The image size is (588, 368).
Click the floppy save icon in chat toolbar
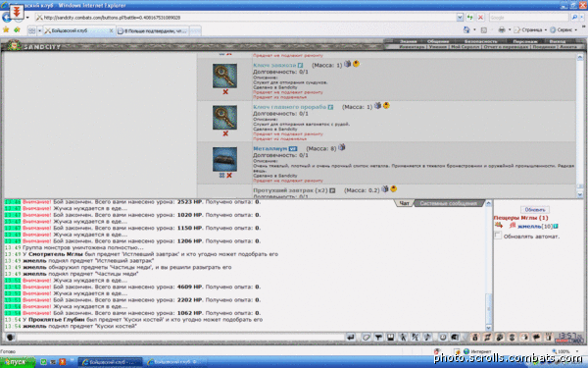[390, 338]
